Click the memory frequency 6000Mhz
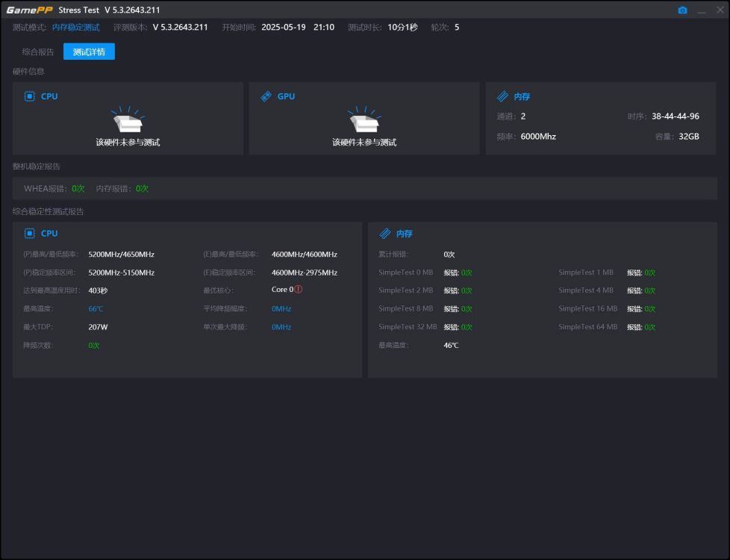The width and height of the screenshot is (730, 560). 538,137
